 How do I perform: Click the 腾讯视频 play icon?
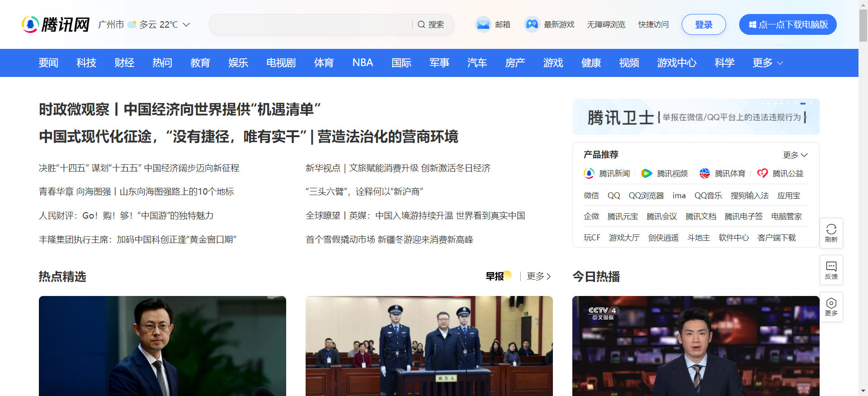[x=647, y=173]
